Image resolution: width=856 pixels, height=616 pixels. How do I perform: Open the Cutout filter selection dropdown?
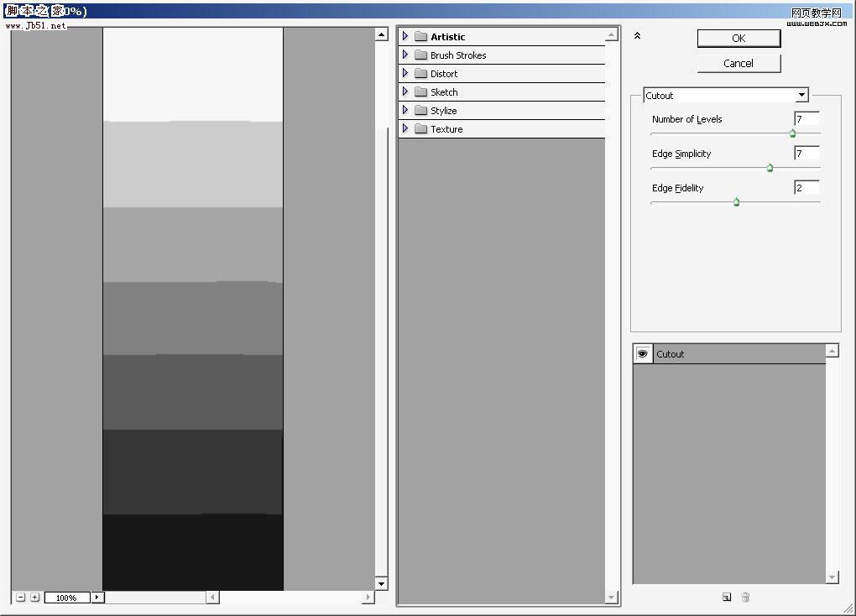click(x=801, y=95)
